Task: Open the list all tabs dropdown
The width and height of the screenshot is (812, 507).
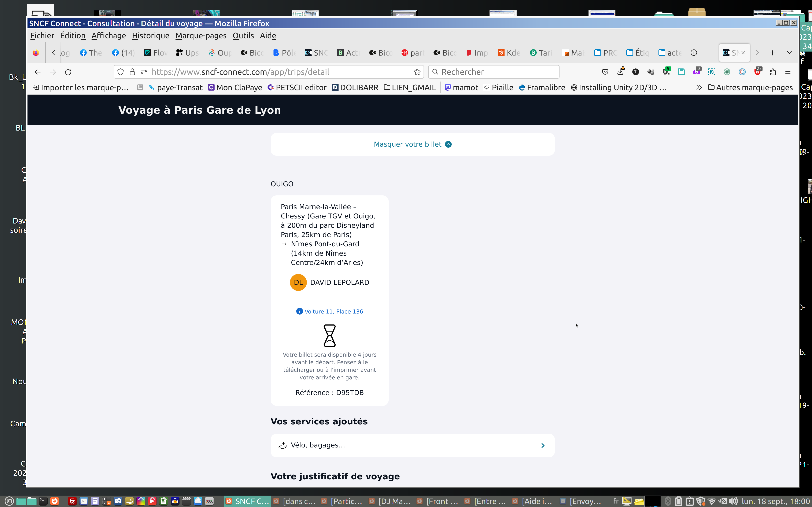Action: coord(789,53)
